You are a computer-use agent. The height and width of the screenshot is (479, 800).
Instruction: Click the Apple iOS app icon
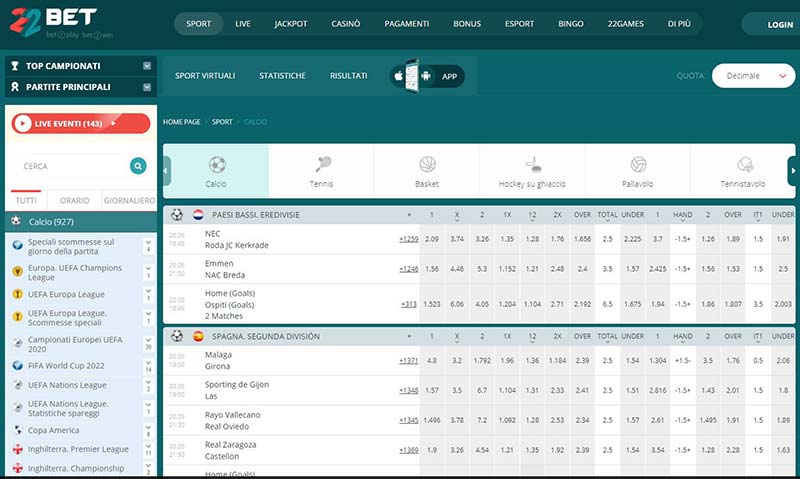point(398,76)
